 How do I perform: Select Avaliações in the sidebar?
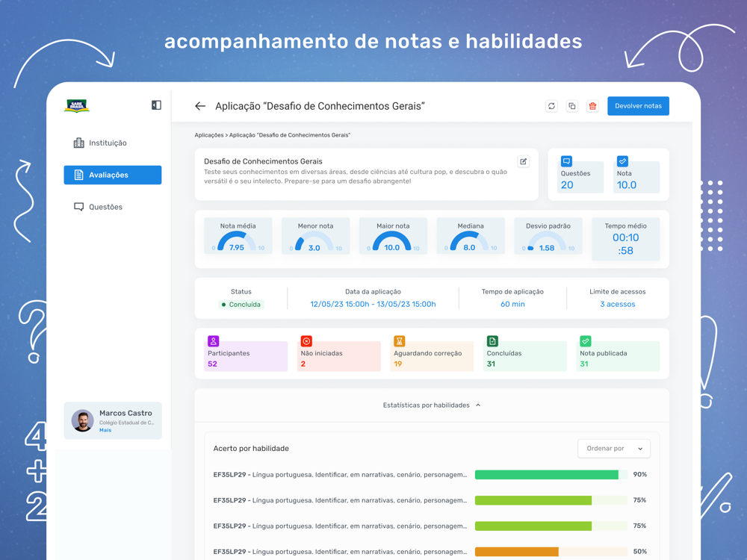(x=113, y=175)
